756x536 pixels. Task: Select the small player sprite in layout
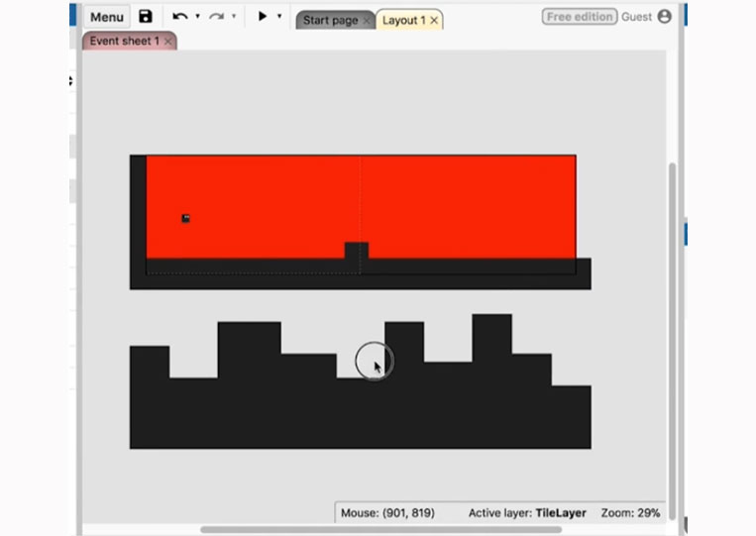(185, 218)
